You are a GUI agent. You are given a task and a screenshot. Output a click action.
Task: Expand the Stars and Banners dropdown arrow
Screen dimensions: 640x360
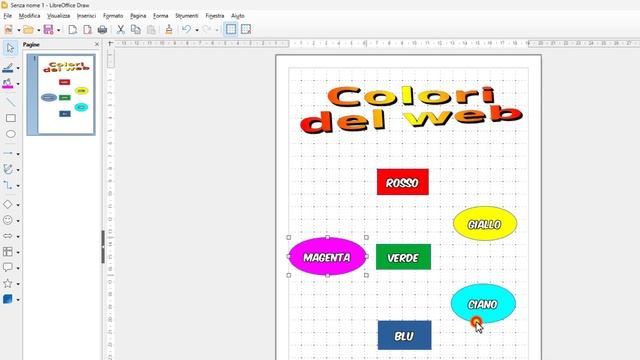point(18,284)
